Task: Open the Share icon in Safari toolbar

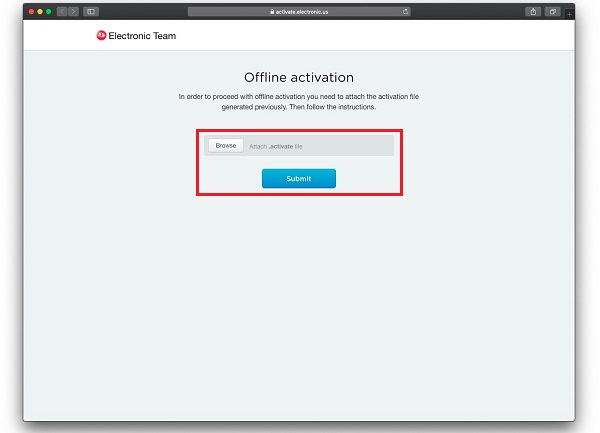Action: [x=532, y=11]
